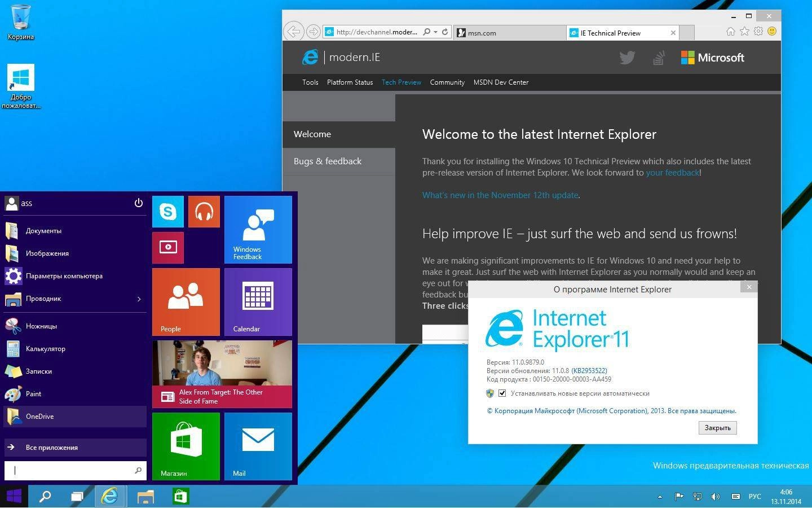This screenshot has height=508, width=812.
Task: Open the Store icon on the taskbar
Action: [180, 497]
